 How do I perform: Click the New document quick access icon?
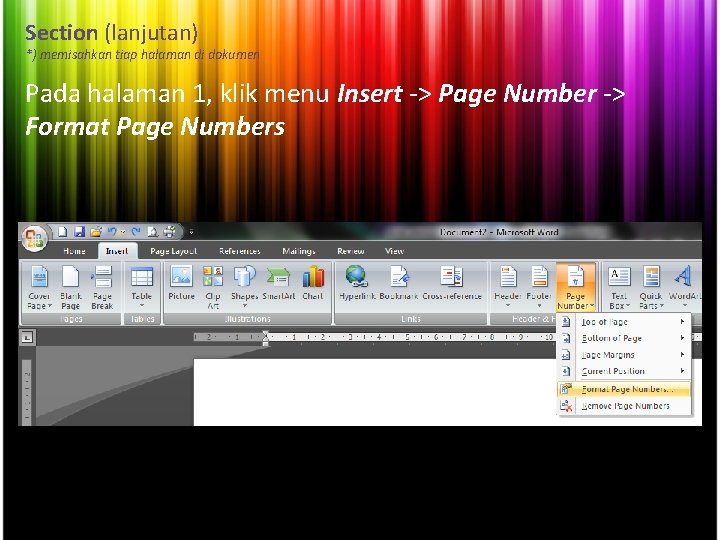tap(62, 232)
